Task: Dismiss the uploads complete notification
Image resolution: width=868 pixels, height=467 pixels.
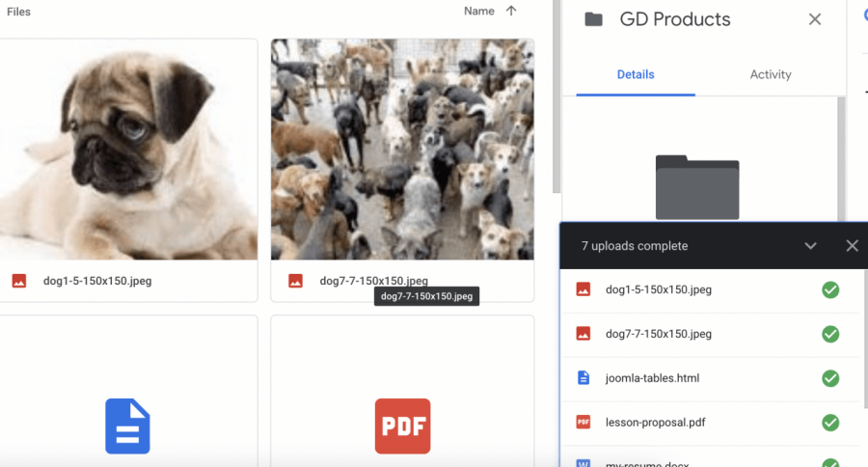Action: pos(852,246)
